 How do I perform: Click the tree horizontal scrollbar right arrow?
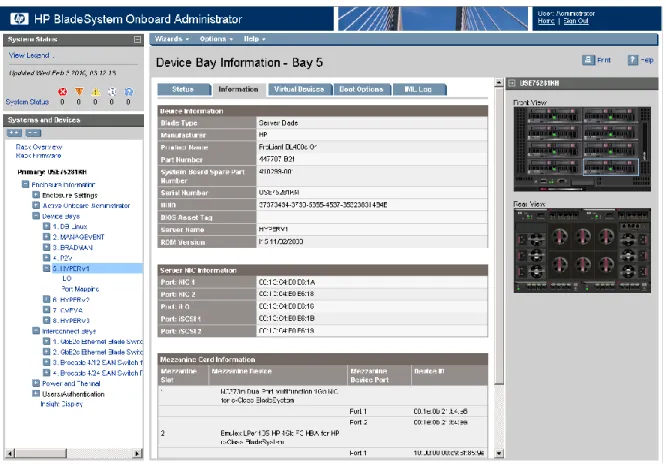pyautogui.click(x=137, y=454)
